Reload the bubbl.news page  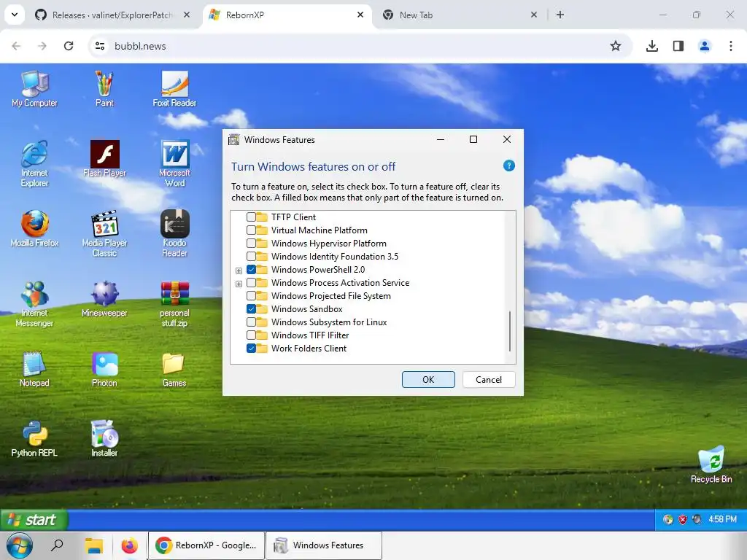pos(69,46)
